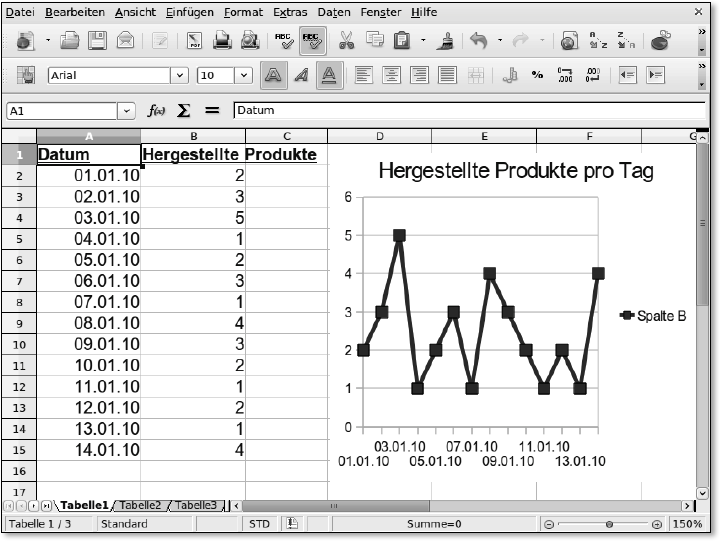Screen dimensions: 721x541
Task: Expand the Name Box cell reference dropdown
Action: coord(125,111)
